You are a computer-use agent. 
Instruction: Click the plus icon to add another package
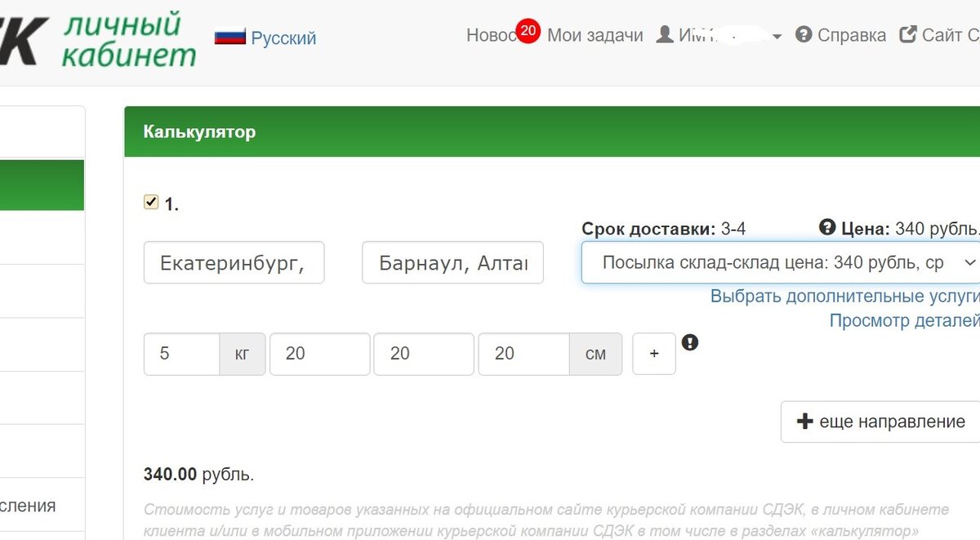653,354
